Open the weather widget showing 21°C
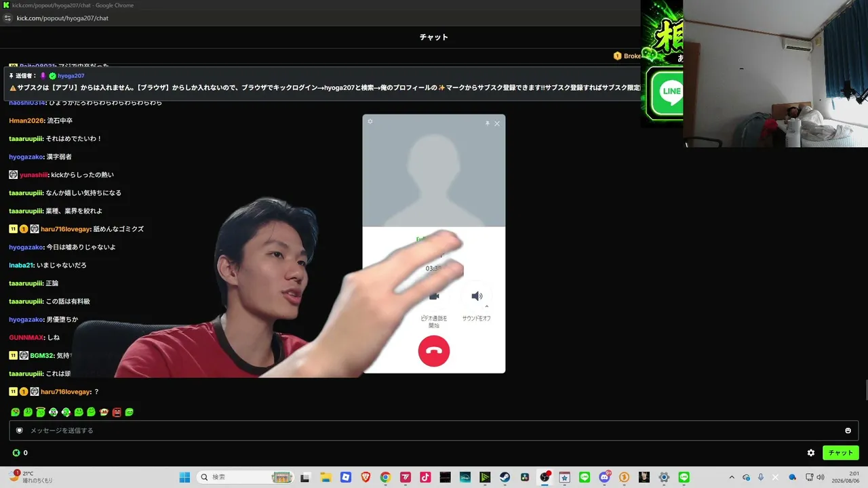868x488 pixels. 32,477
